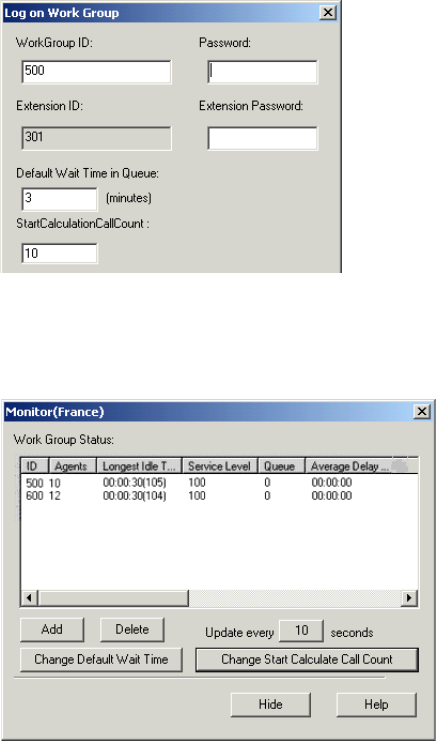
Task: Click the StartCalculationCallCount input box
Action: pyautogui.click(x=60, y=253)
